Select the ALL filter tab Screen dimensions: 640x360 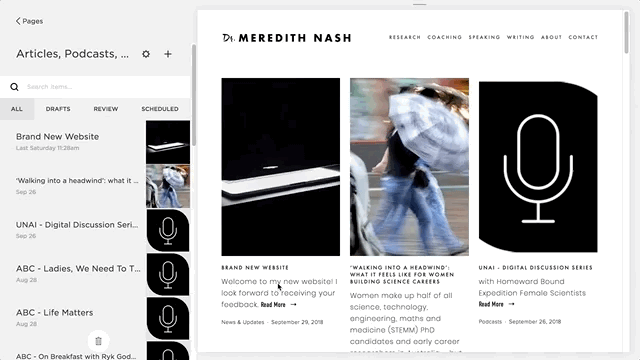click(17, 109)
